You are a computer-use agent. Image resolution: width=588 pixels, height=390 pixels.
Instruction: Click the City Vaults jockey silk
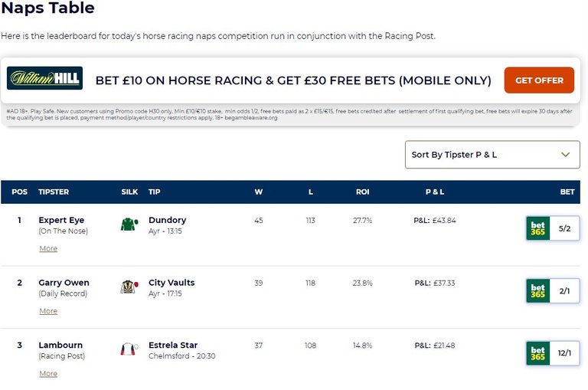tap(129, 287)
